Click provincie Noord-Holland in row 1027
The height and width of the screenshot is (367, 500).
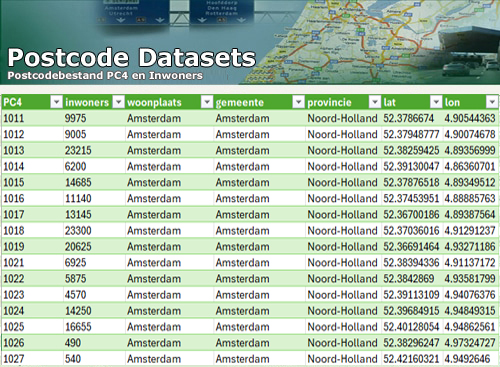coord(342,359)
